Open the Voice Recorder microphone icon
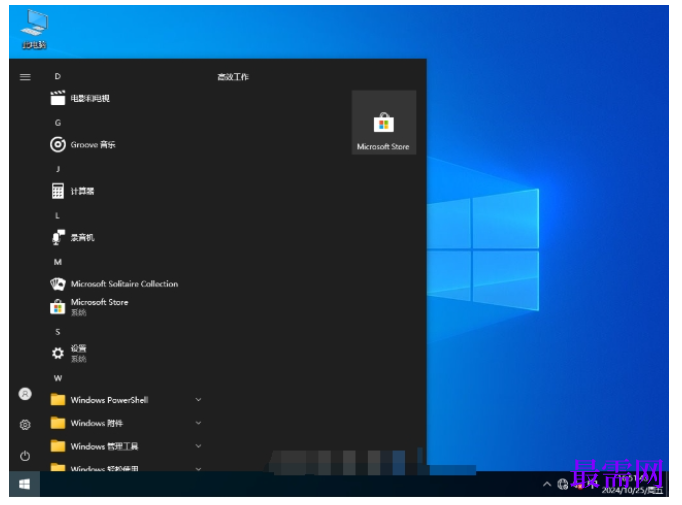The height and width of the screenshot is (505, 682). (58, 237)
